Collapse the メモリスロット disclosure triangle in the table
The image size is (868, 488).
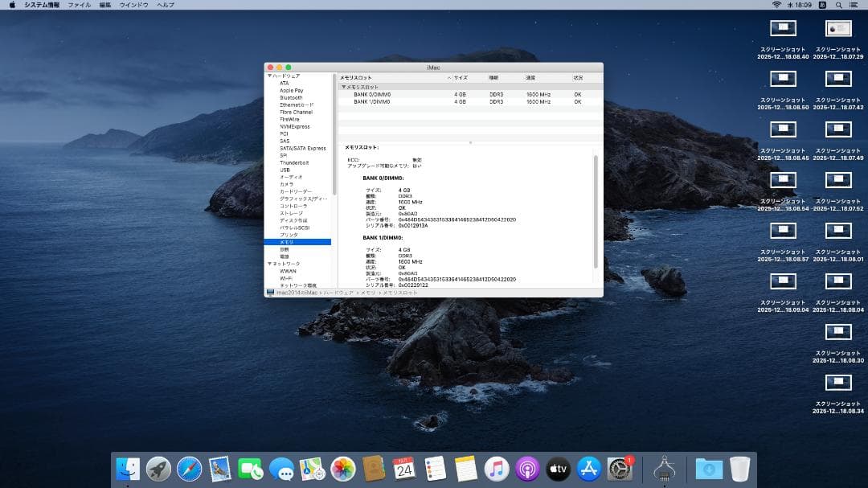[x=346, y=86]
